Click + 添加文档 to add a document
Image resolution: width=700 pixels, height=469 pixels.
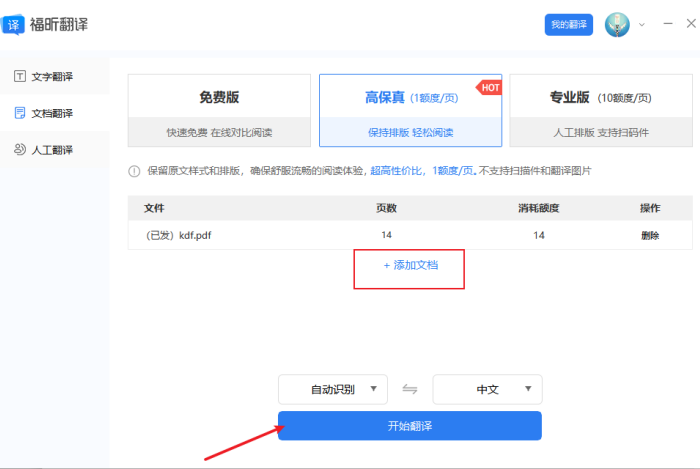point(411,265)
